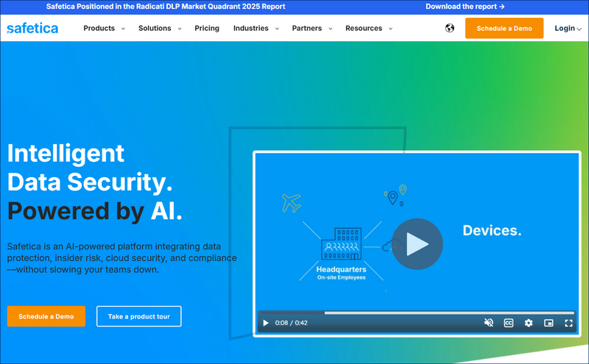Viewport: 589px width, 364px height.
Task: Click the Safetica description paragraph
Action: pos(121,258)
